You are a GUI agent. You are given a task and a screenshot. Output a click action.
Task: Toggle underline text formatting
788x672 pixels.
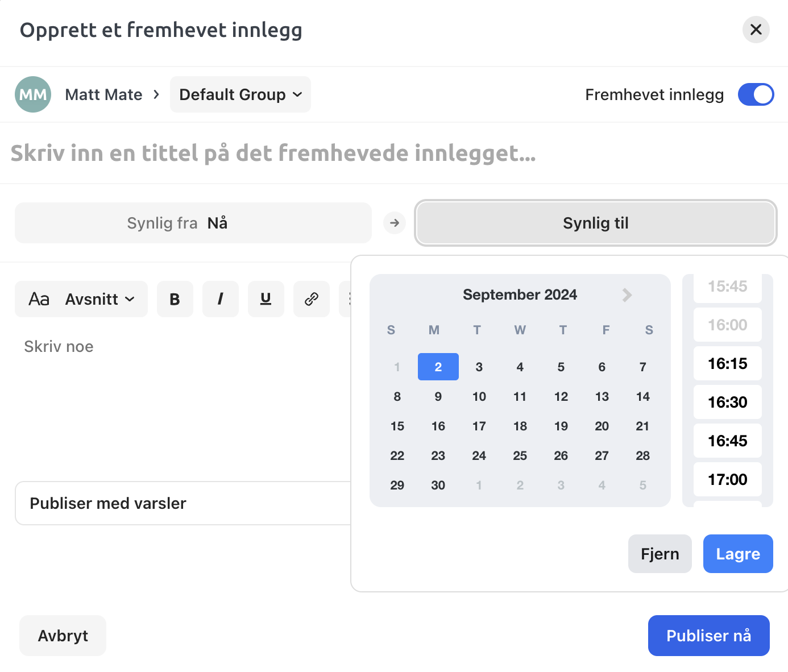coord(266,299)
